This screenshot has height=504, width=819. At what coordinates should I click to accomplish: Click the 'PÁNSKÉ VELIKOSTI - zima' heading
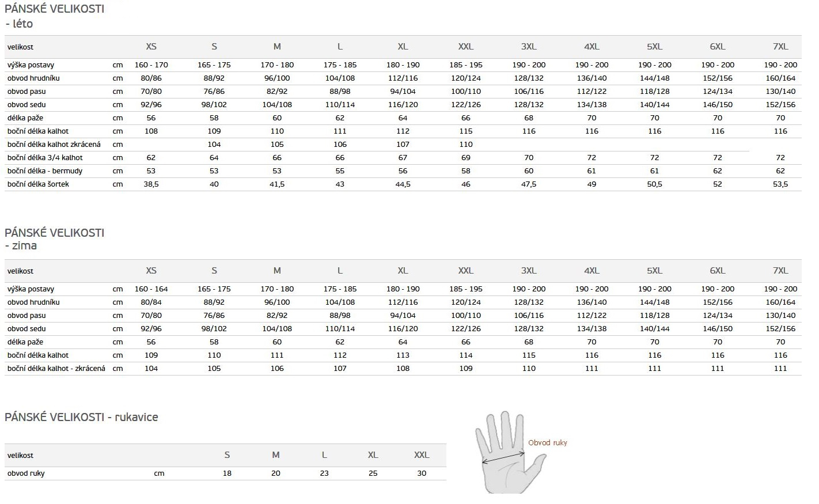coord(54,239)
